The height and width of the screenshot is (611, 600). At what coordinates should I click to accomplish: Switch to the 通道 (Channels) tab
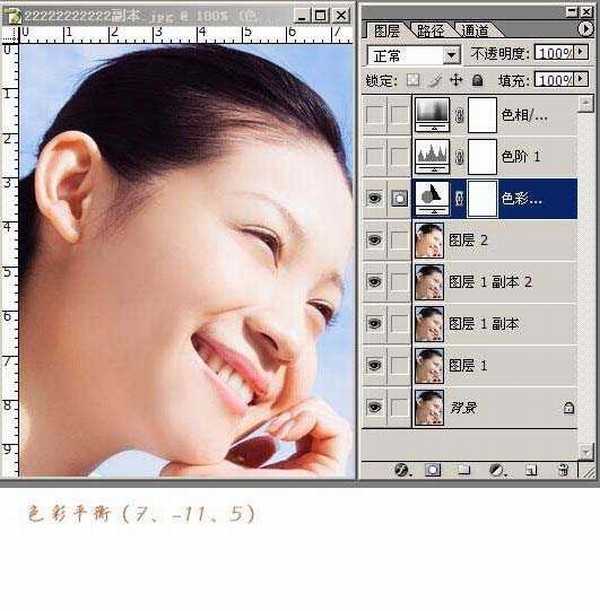pyautogui.click(x=475, y=30)
